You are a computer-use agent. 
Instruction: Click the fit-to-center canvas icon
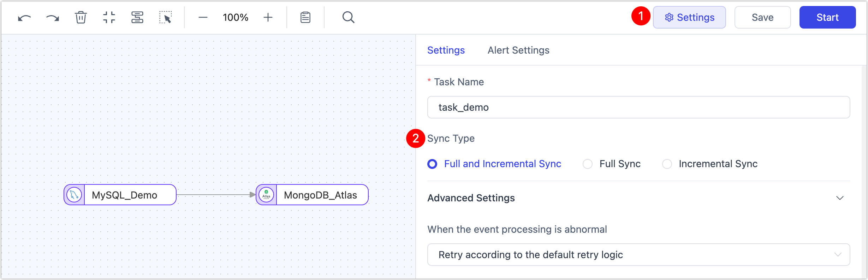[109, 17]
